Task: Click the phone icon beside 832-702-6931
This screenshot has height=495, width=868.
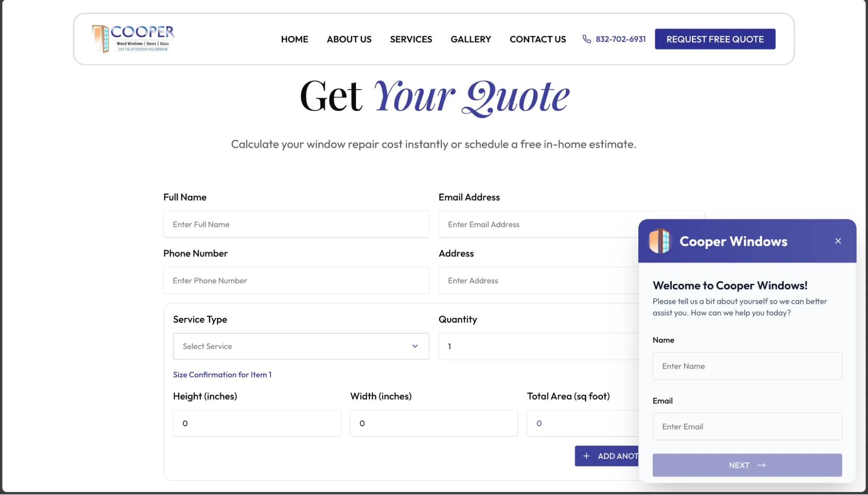Action: point(587,39)
